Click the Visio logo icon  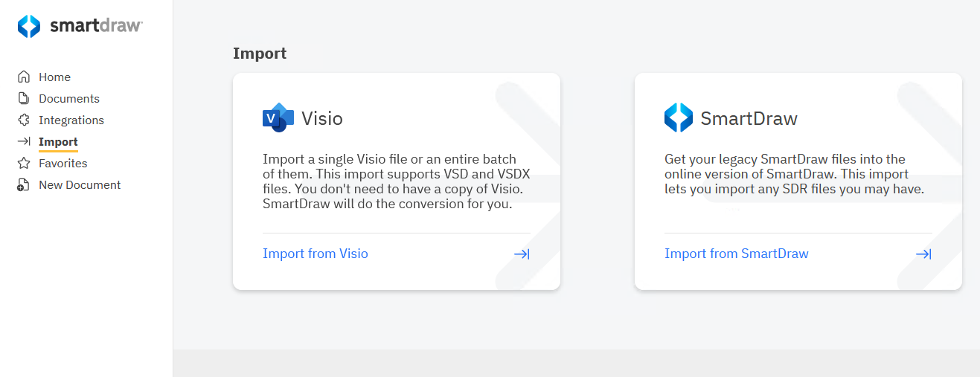tap(278, 117)
